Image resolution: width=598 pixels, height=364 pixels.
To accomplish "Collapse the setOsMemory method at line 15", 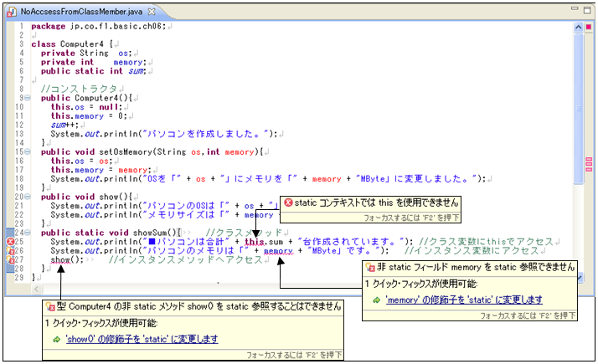I will [x=27, y=151].
